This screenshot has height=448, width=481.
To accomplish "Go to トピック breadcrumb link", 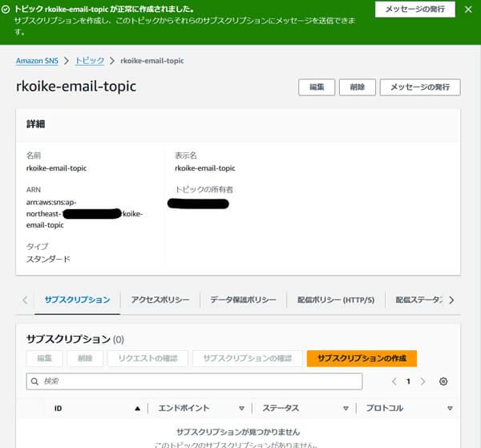I will [x=90, y=61].
